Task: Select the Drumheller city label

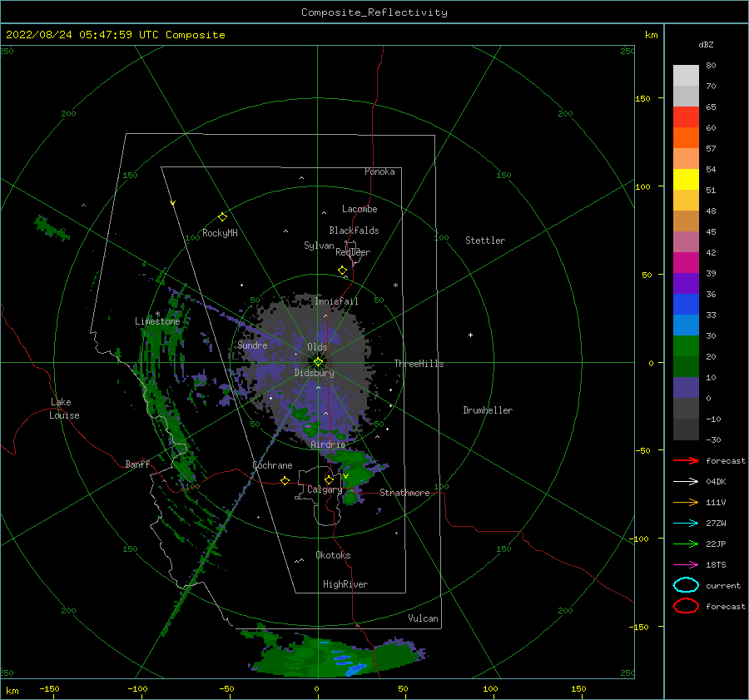Action: [x=488, y=410]
